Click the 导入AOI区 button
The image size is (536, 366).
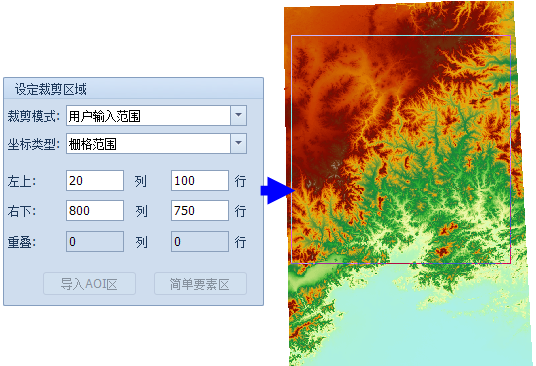point(89,284)
